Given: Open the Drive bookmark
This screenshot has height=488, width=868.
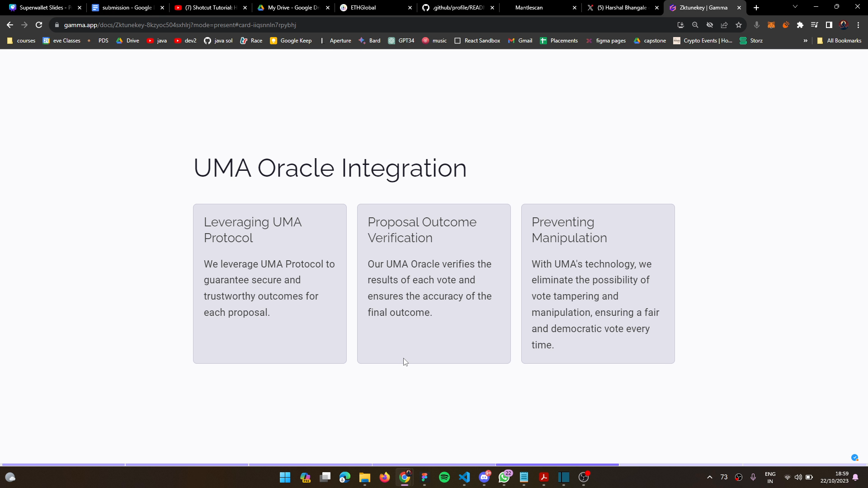Looking at the screenshot, I should [127, 41].
